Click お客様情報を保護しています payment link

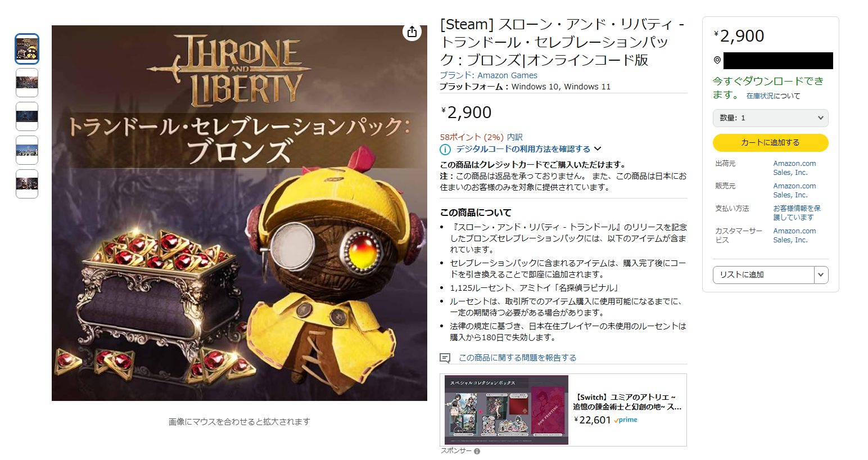coord(797,213)
